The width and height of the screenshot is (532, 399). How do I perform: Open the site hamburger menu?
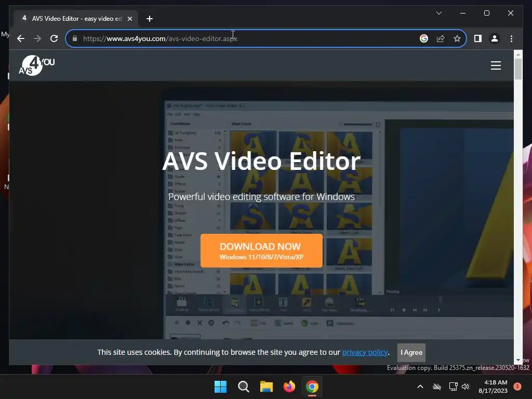[496, 65]
